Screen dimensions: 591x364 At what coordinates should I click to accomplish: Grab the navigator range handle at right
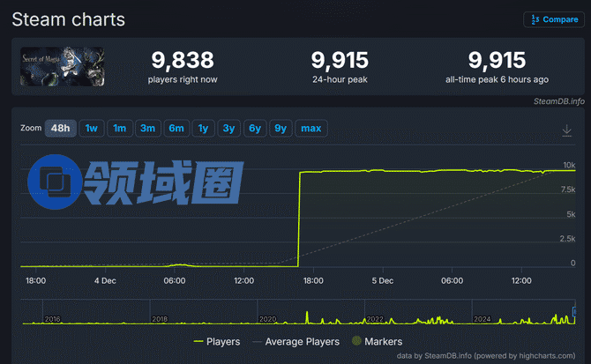(574, 312)
